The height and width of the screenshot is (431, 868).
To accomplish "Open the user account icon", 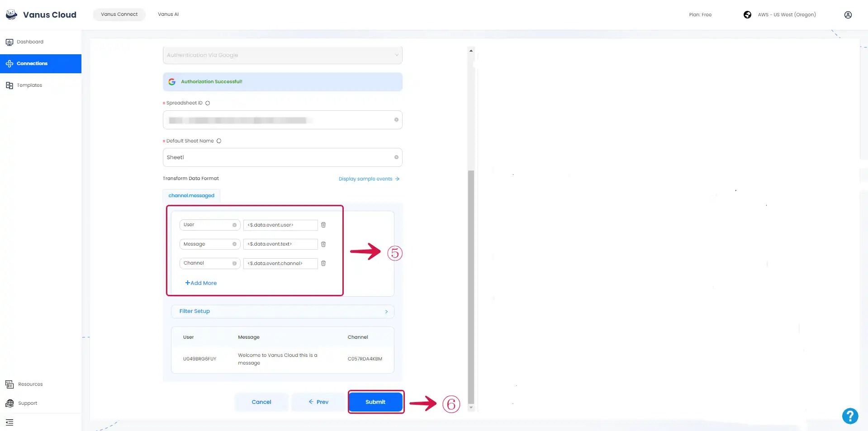I will click(x=848, y=15).
